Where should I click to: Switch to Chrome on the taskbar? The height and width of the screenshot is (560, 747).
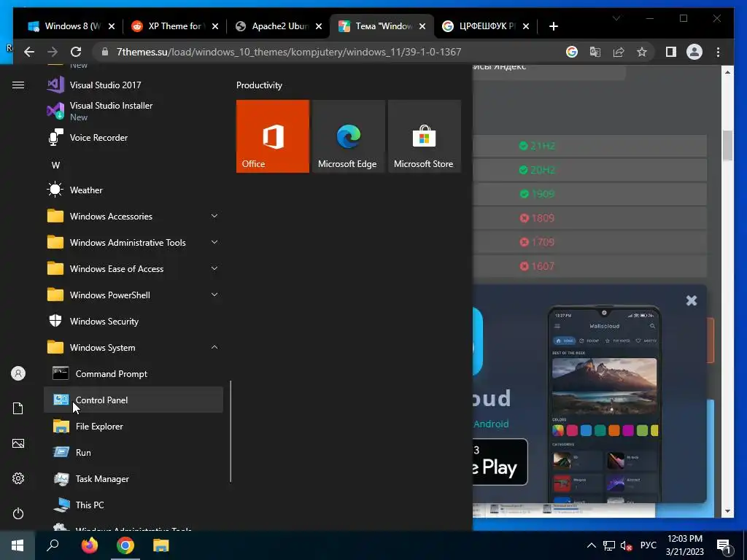tap(125, 545)
